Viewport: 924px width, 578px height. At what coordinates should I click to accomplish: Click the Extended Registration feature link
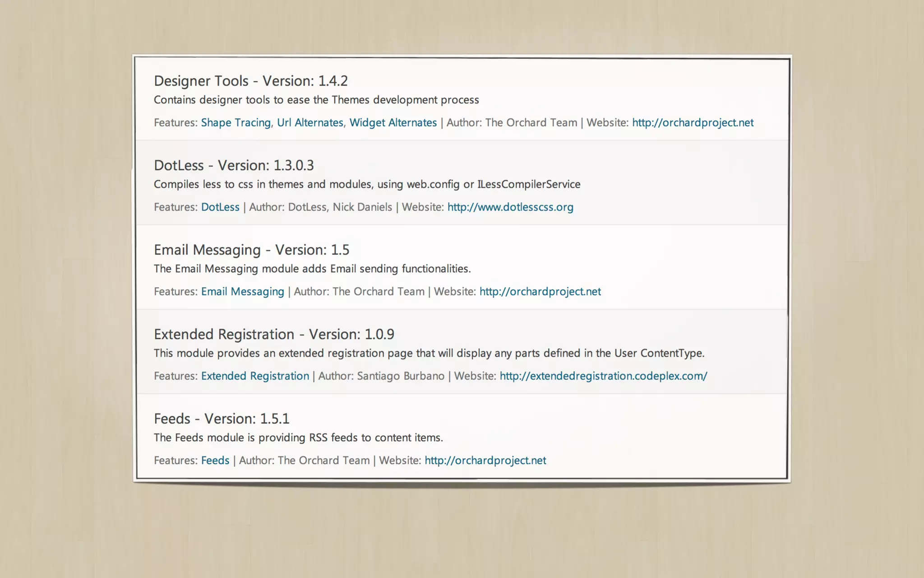[x=255, y=376]
